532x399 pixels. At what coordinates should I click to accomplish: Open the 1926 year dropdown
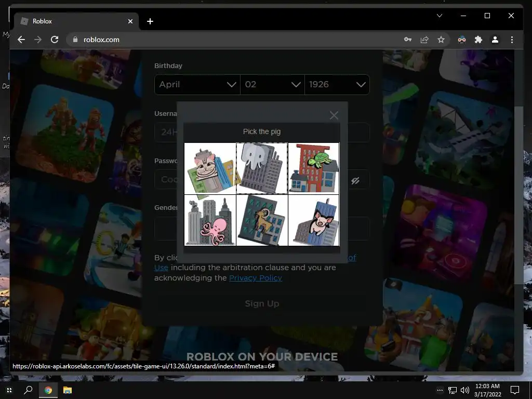pos(337,85)
